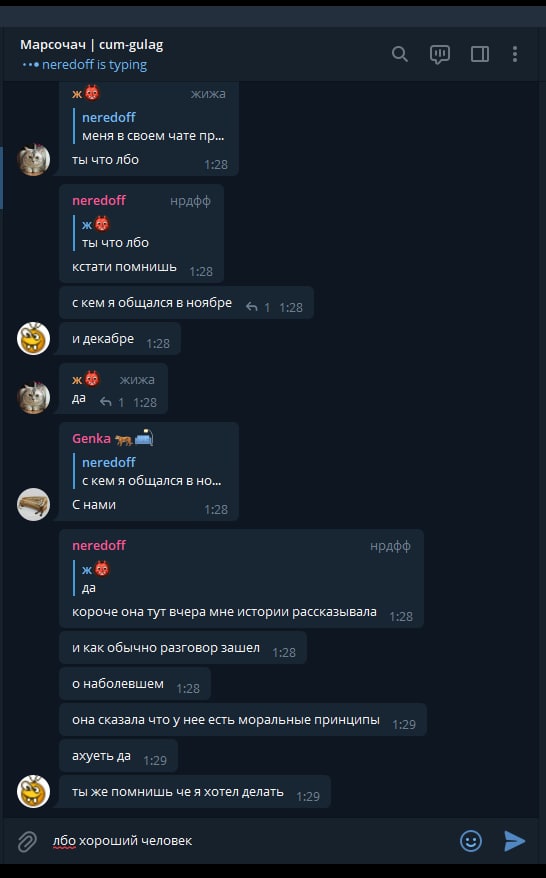546x878 pixels.
Task: Click the Genka avatar beside 'С нами'
Action: 34,505
